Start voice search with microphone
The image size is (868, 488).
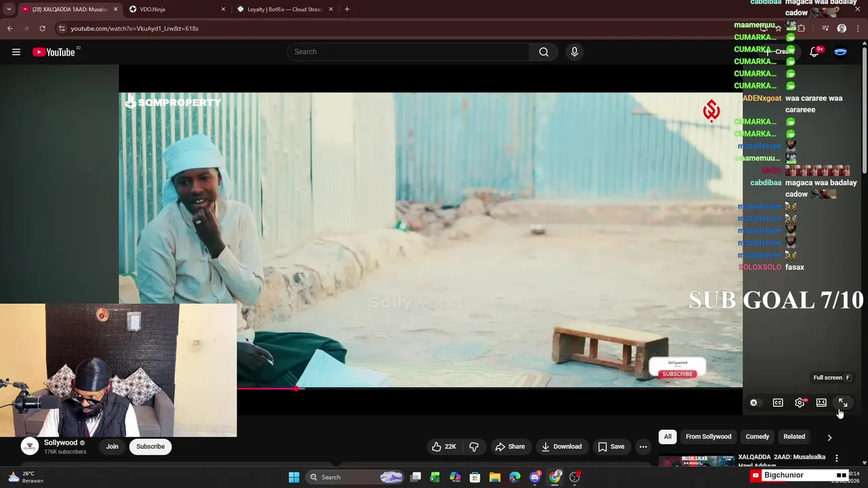pos(574,52)
